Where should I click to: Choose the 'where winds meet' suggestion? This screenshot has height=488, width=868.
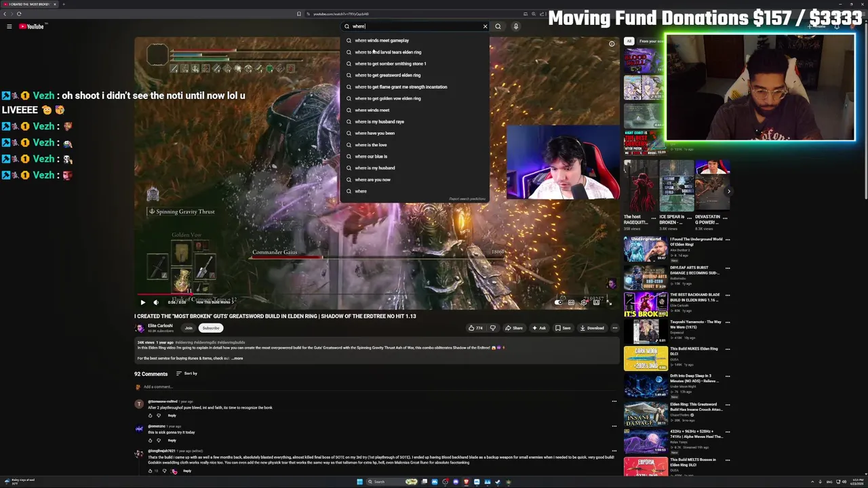(414, 110)
